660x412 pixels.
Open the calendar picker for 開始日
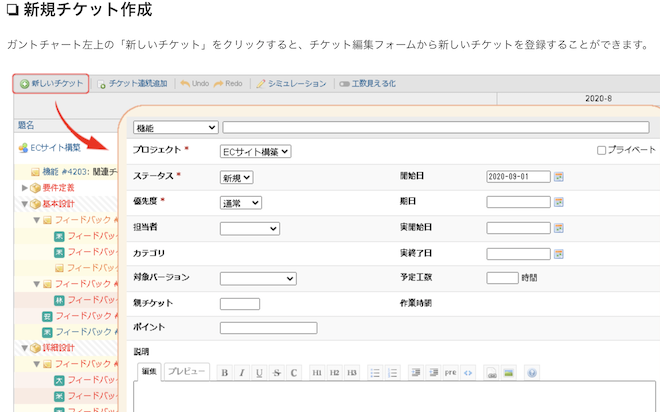(x=559, y=177)
